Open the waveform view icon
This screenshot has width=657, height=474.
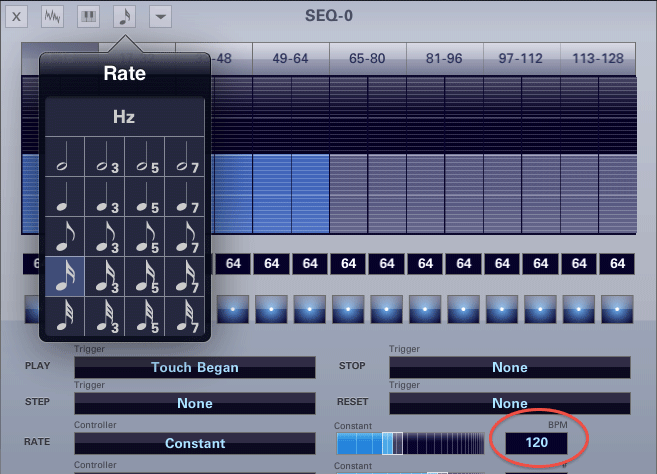(x=52, y=17)
